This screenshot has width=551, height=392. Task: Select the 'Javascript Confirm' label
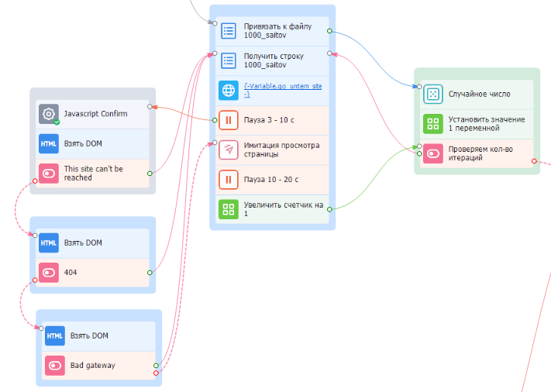click(95, 114)
